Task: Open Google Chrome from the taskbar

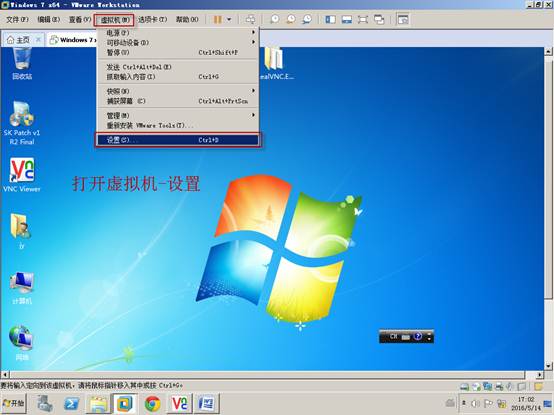Action: [x=152, y=404]
